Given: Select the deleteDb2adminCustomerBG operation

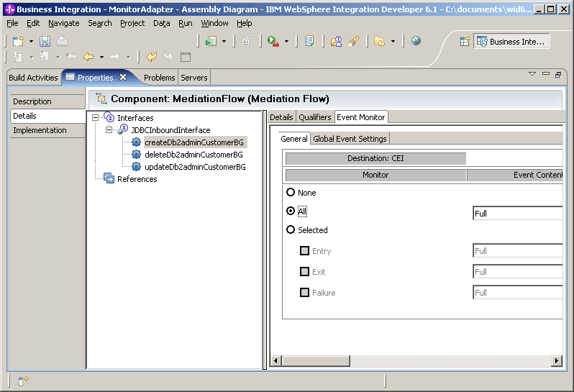Looking at the screenshot, I should pos(193,155).
